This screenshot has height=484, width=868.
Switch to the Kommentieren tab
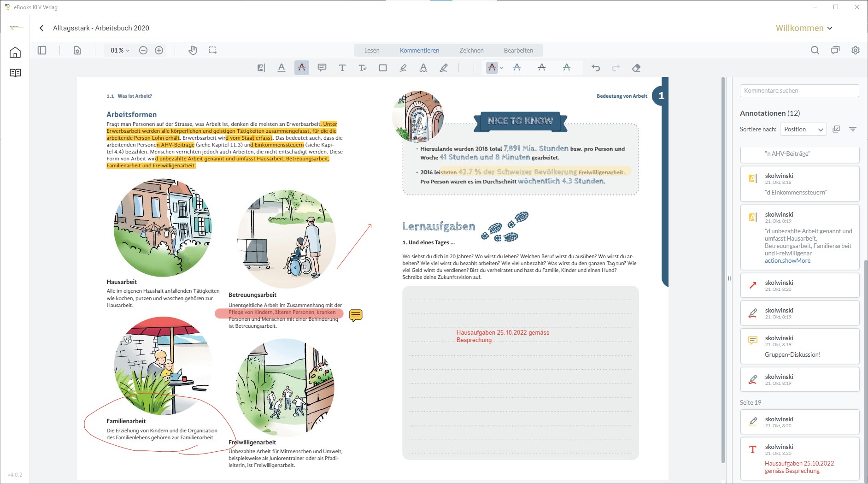[419, 50]
